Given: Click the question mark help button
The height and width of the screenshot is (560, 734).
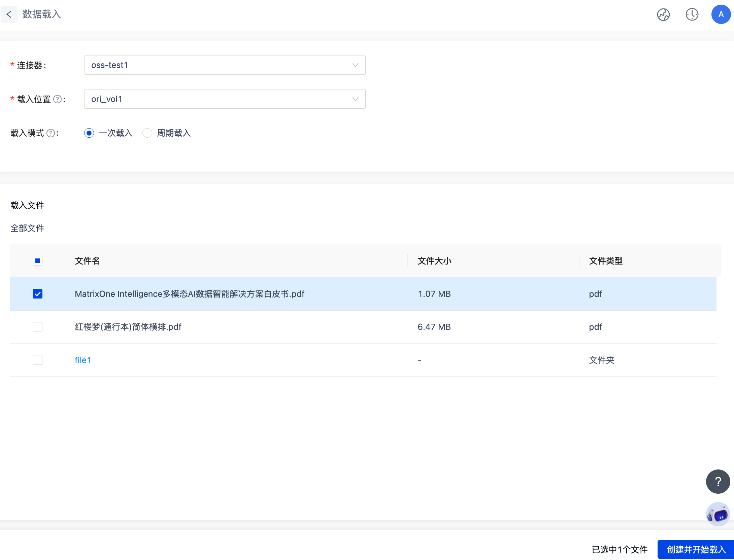Looking at the screenshot, I should point(718,482).
